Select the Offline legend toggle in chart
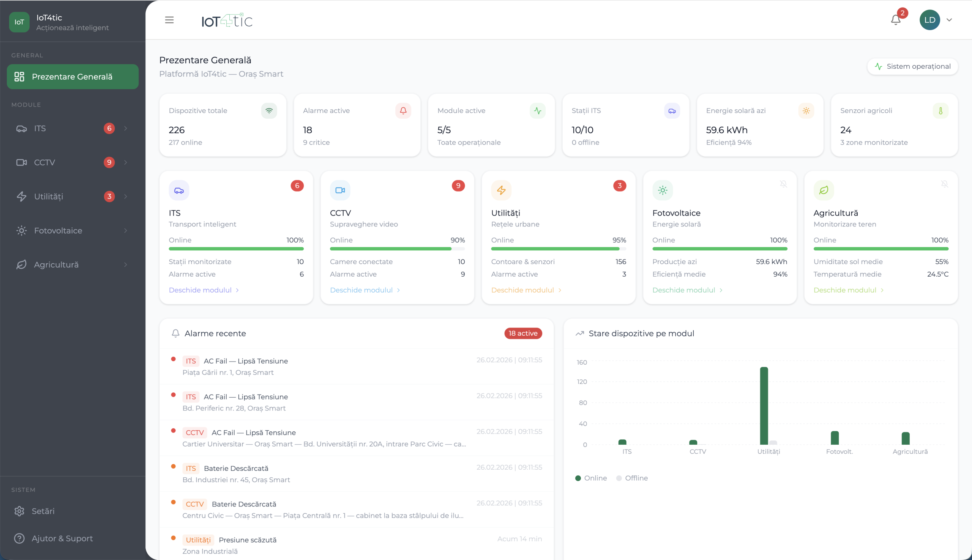972x560 pixels. coord(632,478)
